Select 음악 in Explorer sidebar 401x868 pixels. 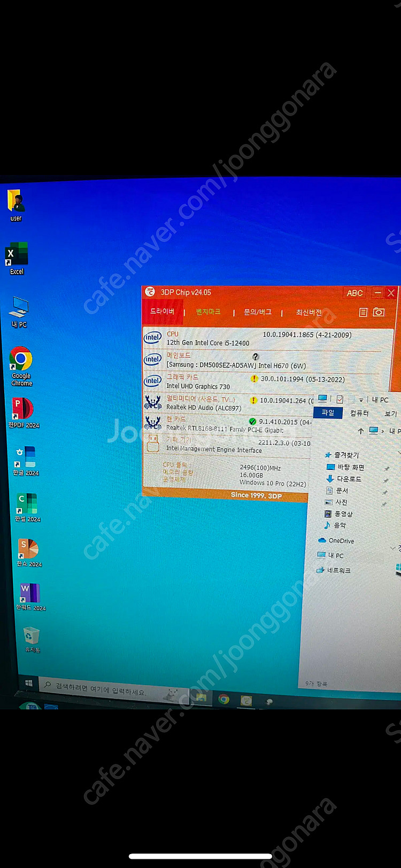point(335,525)
